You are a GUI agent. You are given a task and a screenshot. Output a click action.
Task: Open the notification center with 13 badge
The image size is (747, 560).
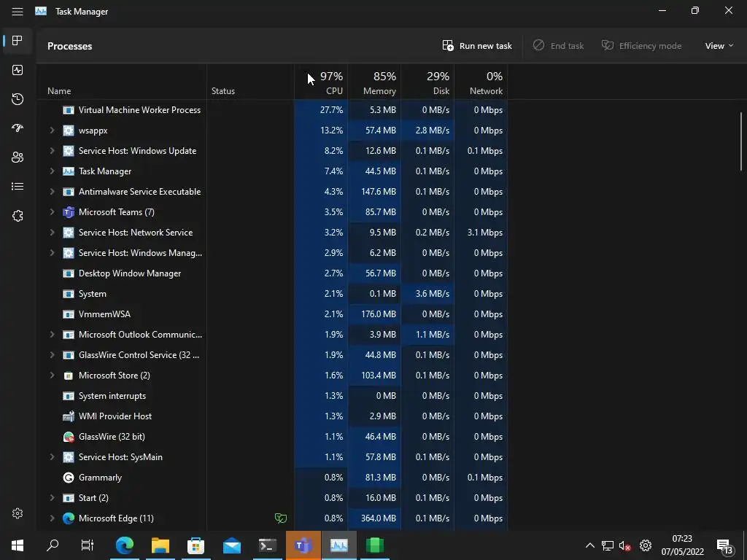[x=726, y=546]
